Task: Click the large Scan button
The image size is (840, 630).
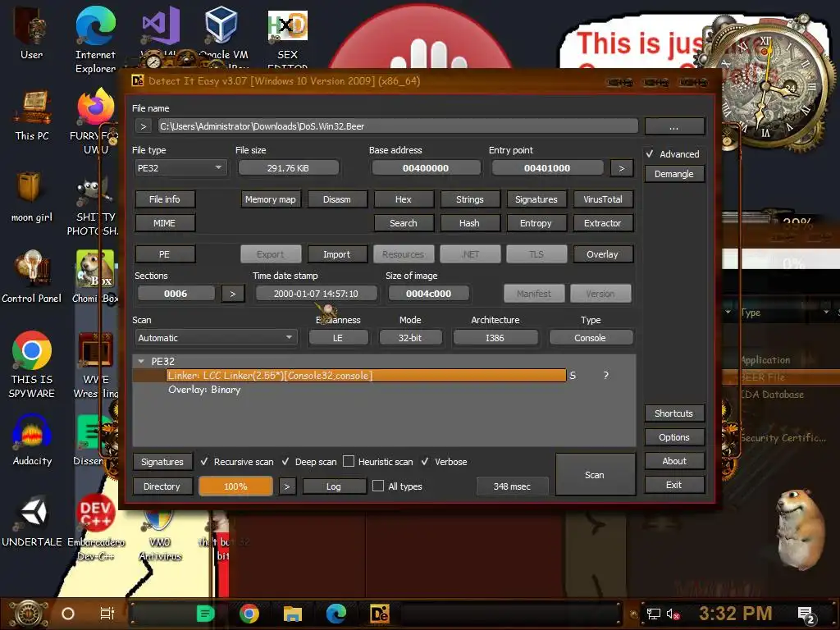Action: click(x=595, y=475)
